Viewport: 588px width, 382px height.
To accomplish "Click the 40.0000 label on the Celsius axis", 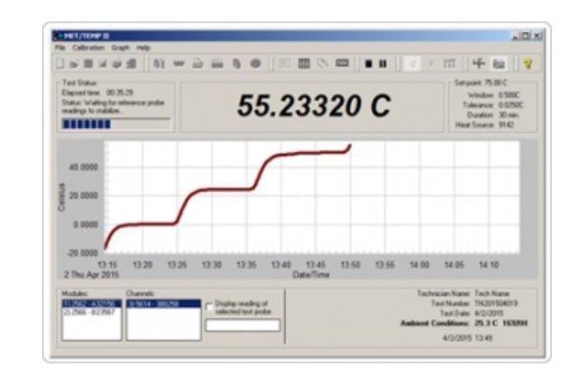I will 83,167.
